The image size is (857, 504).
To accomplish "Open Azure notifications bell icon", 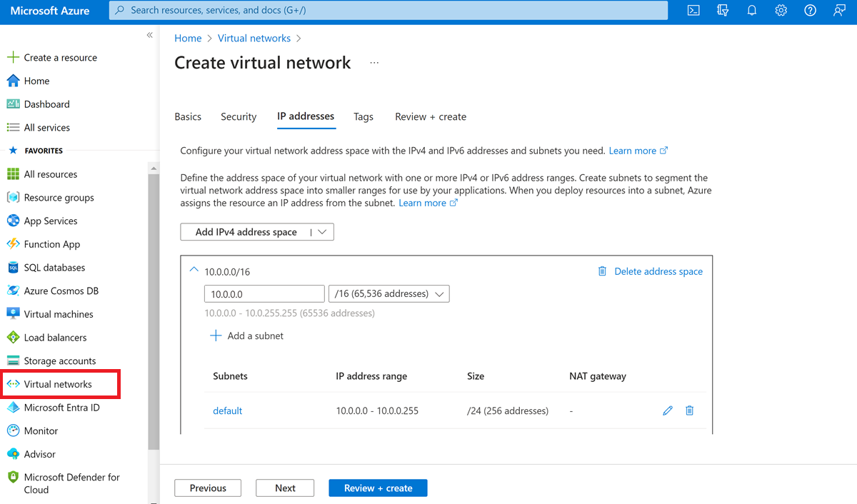I will (x=751, y=10).
